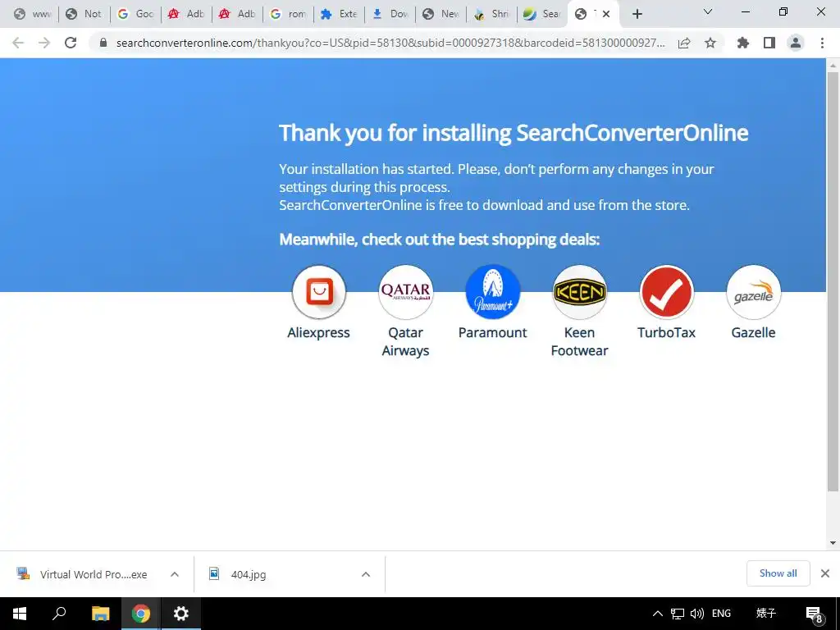The height and width of the screenshot is (630, 840).
Task: View site security lock information
Action: pyautogui.click(x=103, y=43)
